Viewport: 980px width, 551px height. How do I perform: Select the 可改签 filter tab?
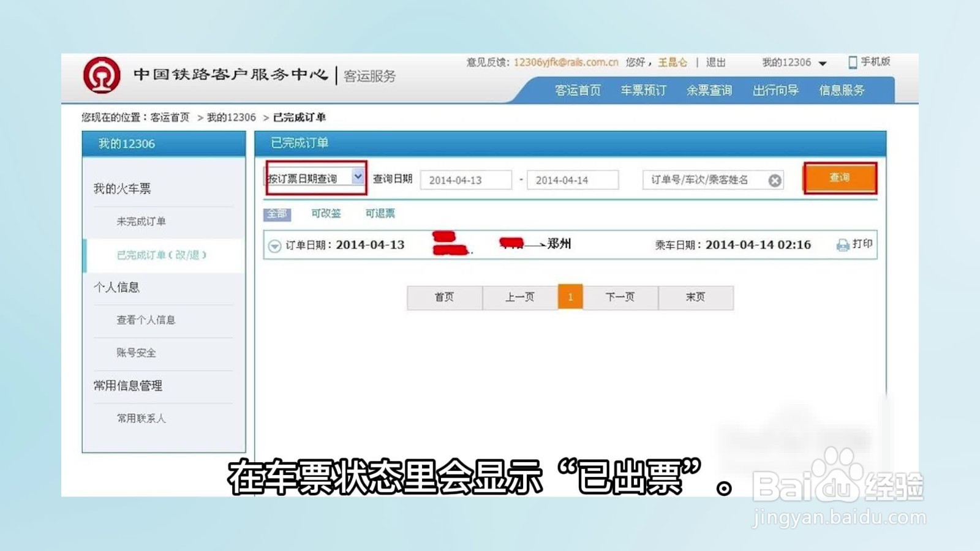pyautogui.click(x=327, y=213)
